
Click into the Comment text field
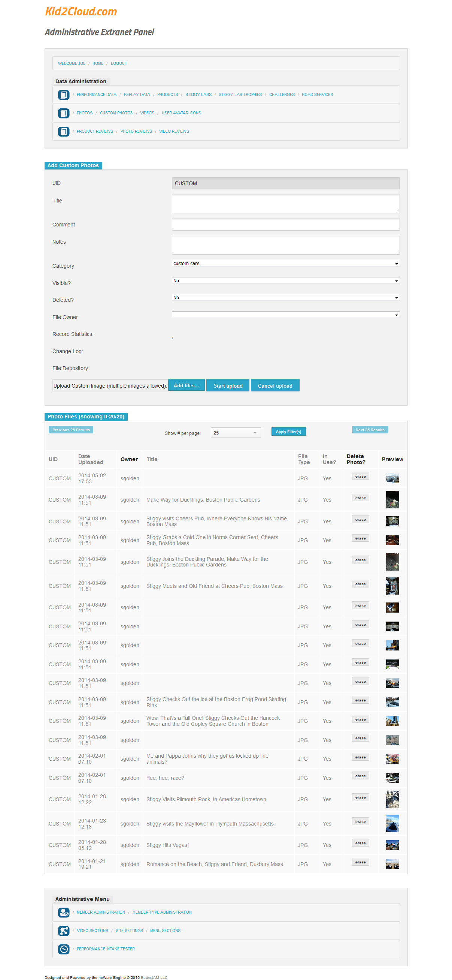coord(285,225)
